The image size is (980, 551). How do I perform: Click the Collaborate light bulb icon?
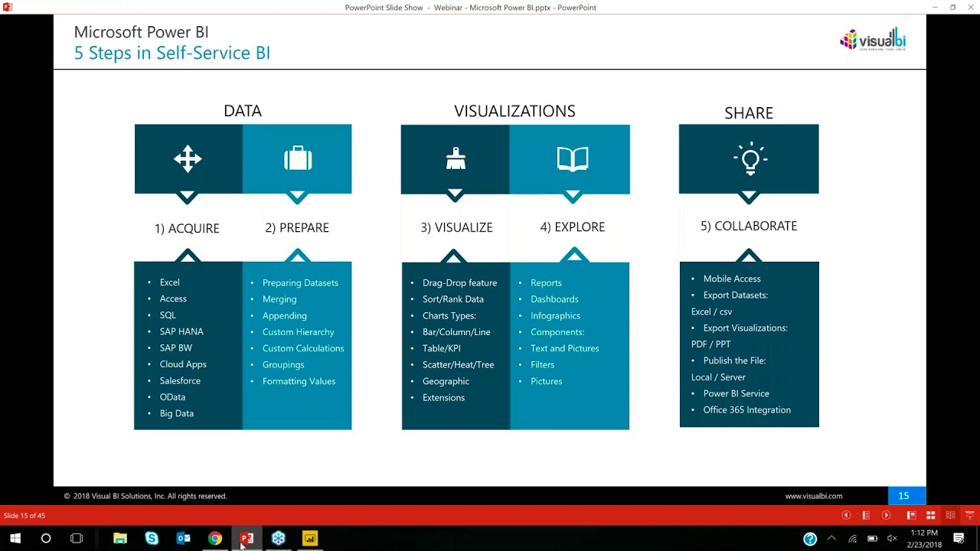[750, 158]
